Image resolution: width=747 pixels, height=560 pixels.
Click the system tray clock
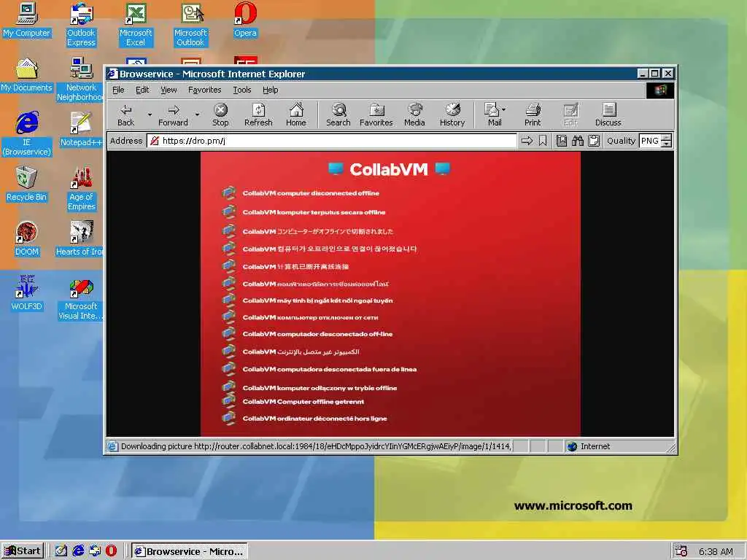[716, 551]
